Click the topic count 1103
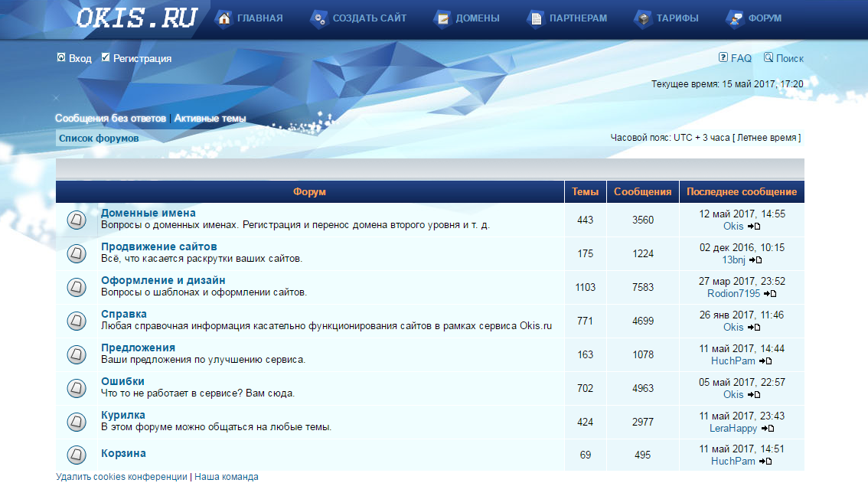This screenshot has width=868, height=483. (x=586, y=288)
